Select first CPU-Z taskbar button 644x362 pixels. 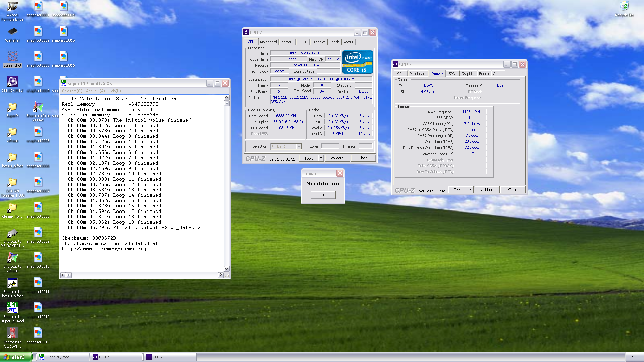[x=117, y=357]
